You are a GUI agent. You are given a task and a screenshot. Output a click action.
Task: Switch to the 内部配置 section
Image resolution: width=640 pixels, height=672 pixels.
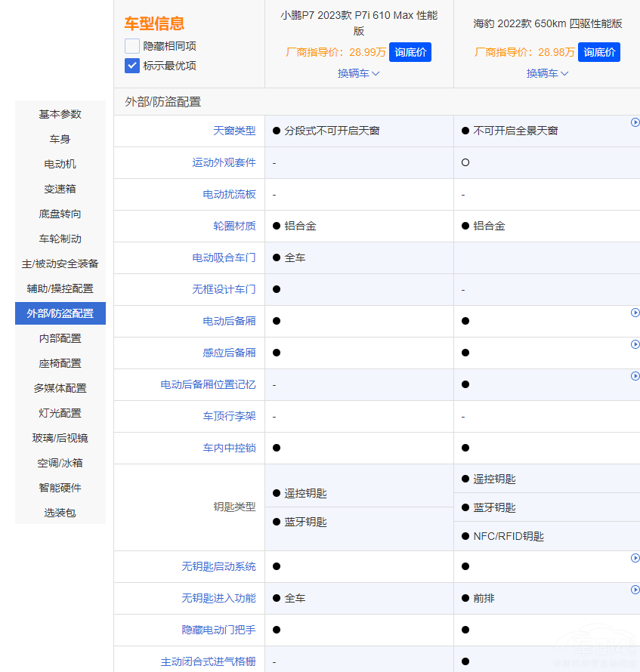click(60, 338)
